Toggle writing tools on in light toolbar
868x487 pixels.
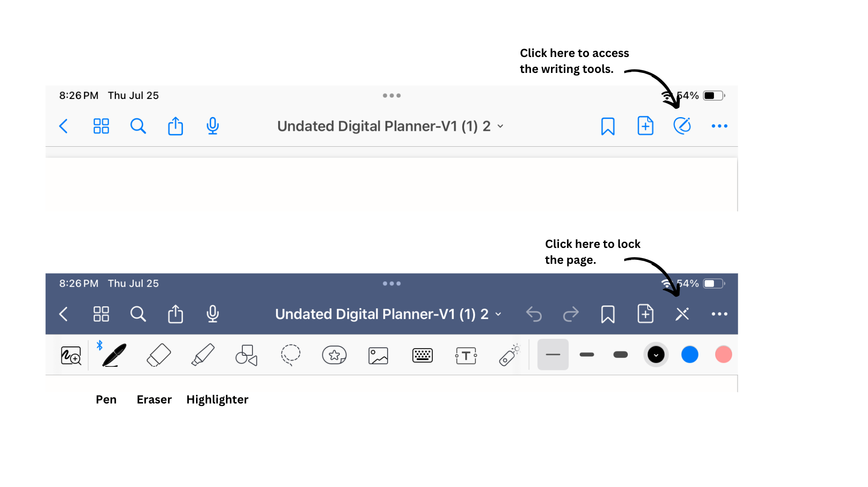(x=682, y=126)
